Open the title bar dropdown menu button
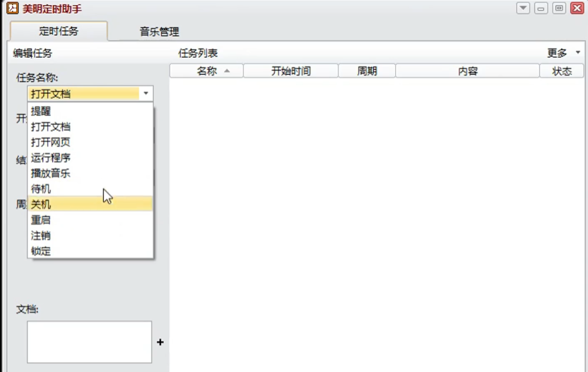 523,8
